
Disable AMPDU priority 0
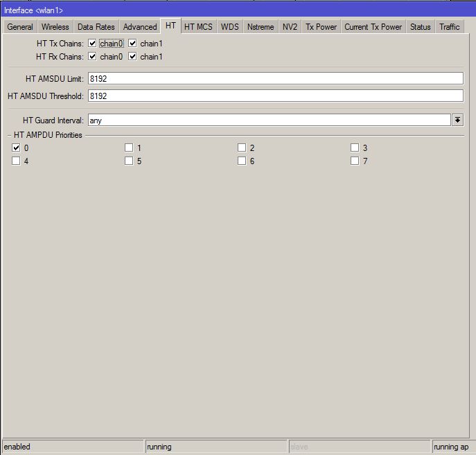click(16, 148)
